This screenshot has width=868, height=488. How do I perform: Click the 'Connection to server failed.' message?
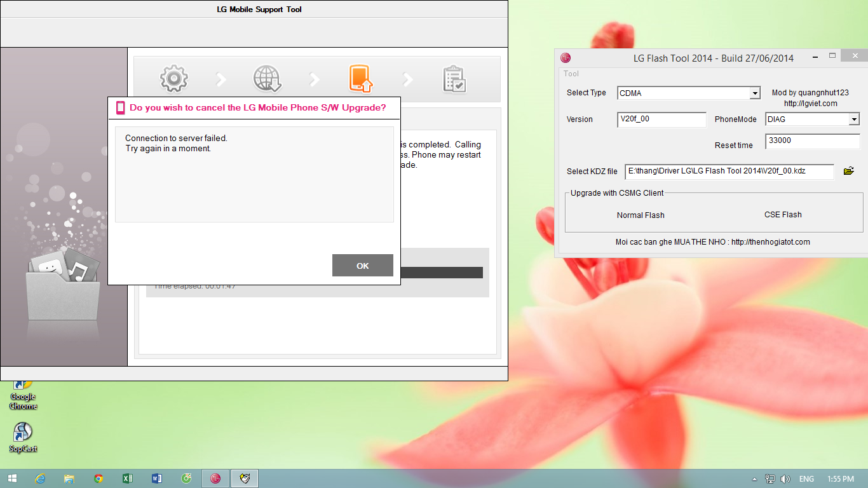176,138
